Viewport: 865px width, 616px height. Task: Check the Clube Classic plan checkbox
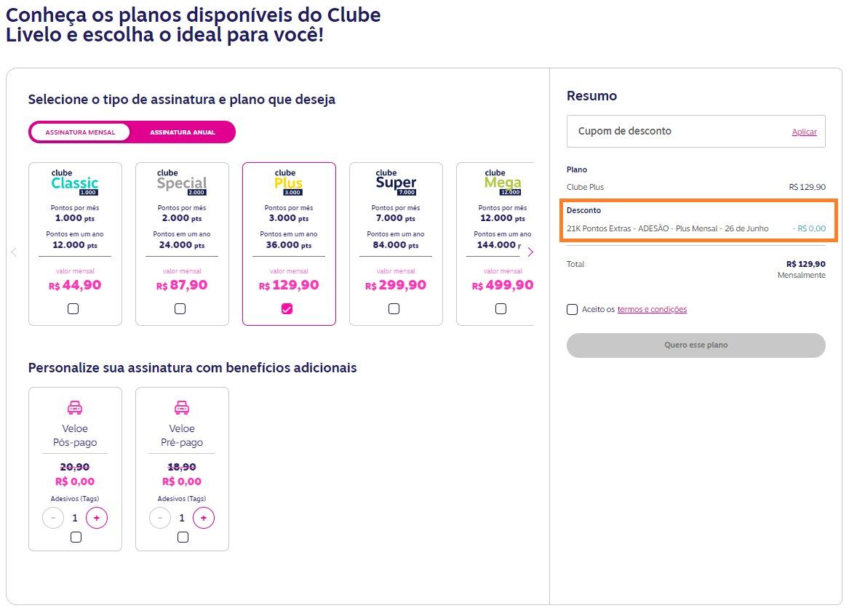tap(73, 309)
